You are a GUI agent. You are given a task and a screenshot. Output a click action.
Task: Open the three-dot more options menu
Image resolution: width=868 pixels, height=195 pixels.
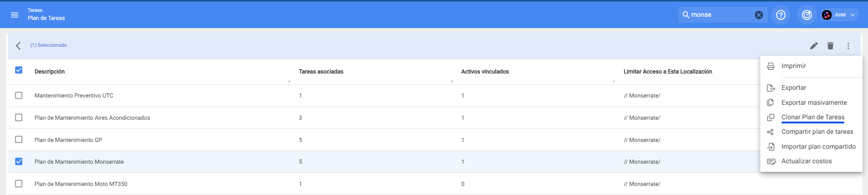(x=848, y=46)
